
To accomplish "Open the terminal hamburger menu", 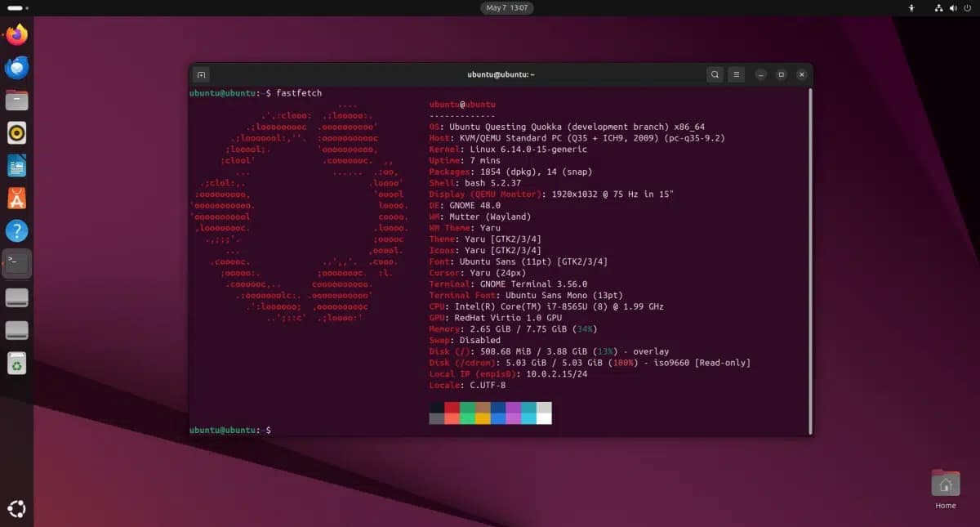I will pyautogui.click(x=736, y=74).
